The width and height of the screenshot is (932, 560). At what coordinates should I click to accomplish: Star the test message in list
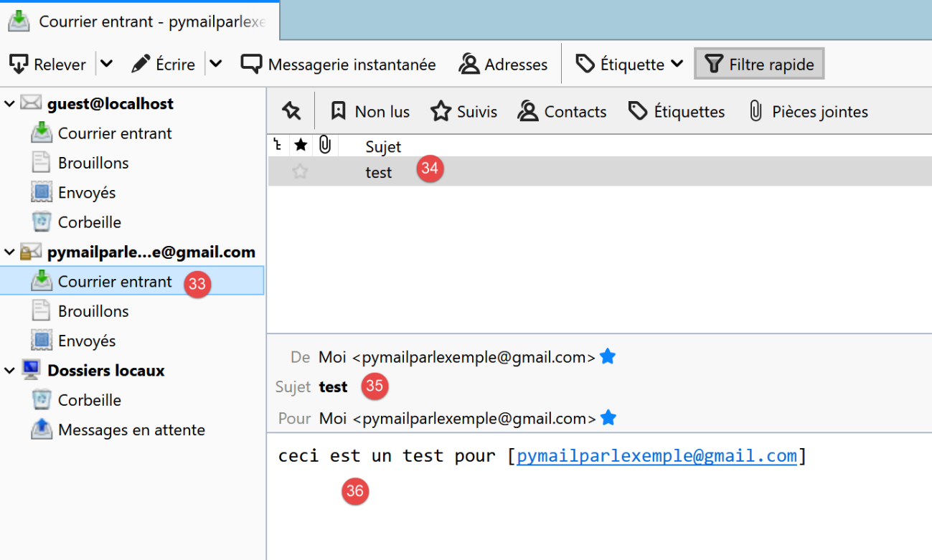click(x=301, y=172)
